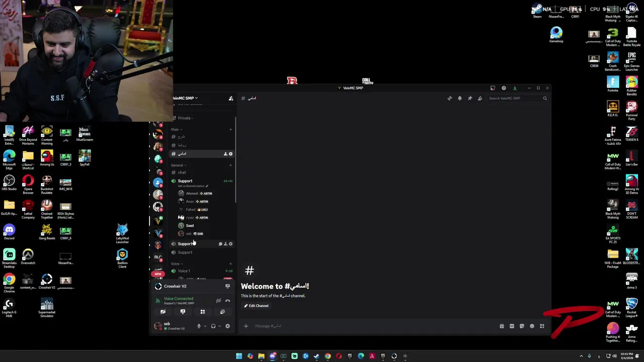The height and width of the screenshot is (362, 644).
Task: Expand the Private category
Action: pyautogui.click(x=184, y=118)
